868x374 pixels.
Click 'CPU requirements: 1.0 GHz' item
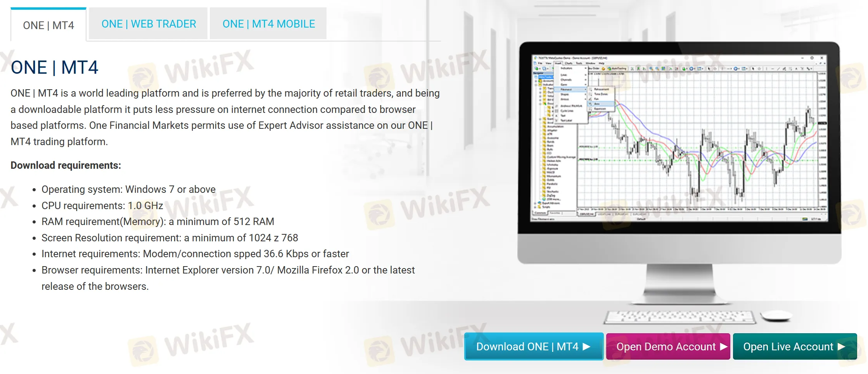point(102,206)
